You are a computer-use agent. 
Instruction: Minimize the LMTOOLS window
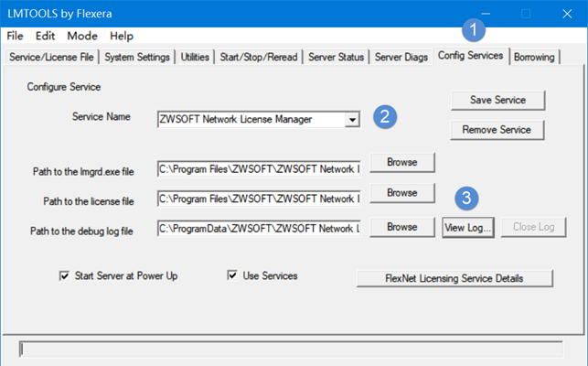[x=486, y=14]
